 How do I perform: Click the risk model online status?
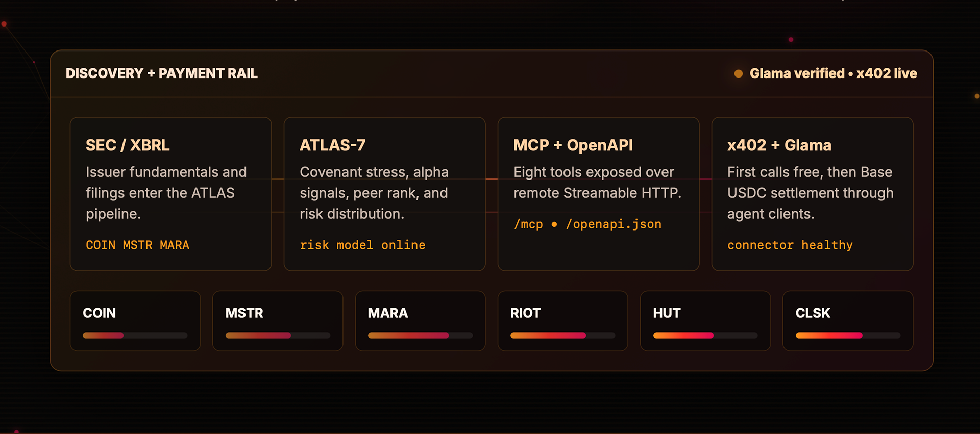coord(362,245)
